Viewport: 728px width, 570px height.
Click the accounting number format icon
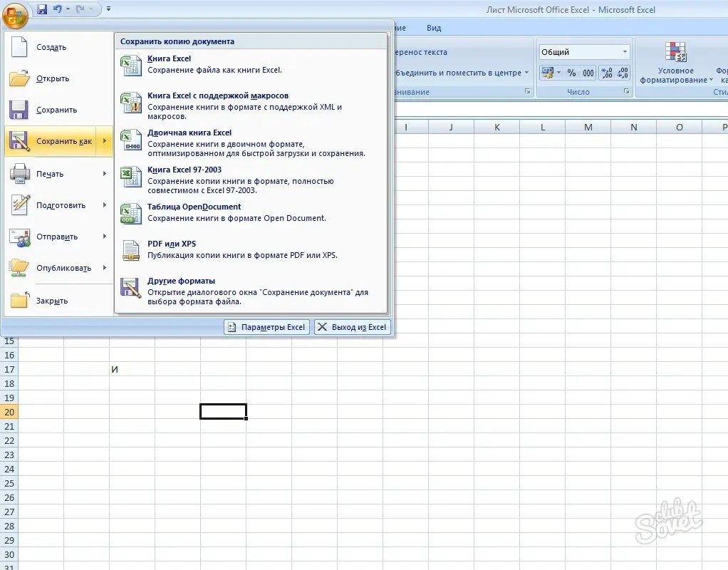point(547,73)
